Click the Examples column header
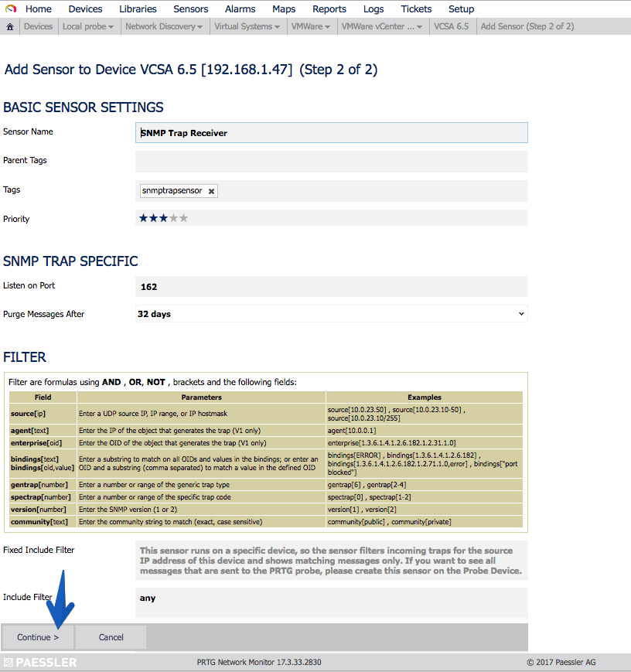Viewport: 631px width, 672px height. (425, 397)
